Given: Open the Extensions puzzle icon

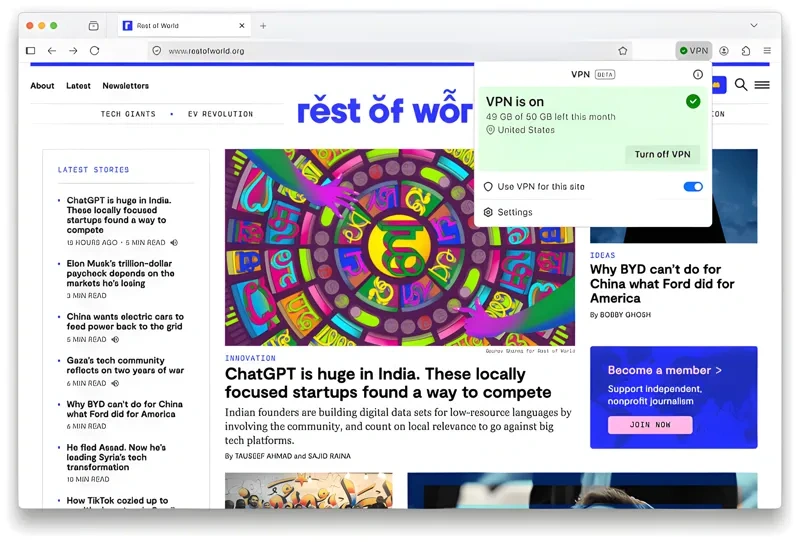Looking at the screenshot, I should [x=746, y=50].
